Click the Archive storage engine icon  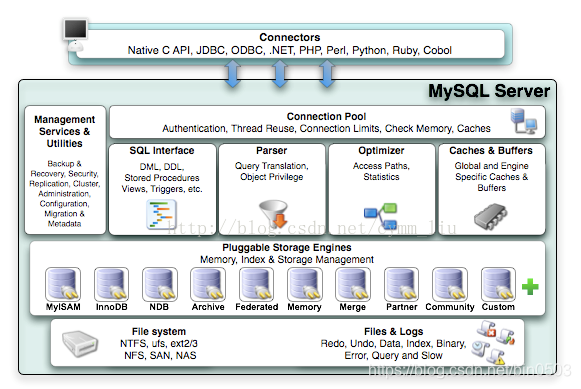pyautogui.click(x=208, y=284)
